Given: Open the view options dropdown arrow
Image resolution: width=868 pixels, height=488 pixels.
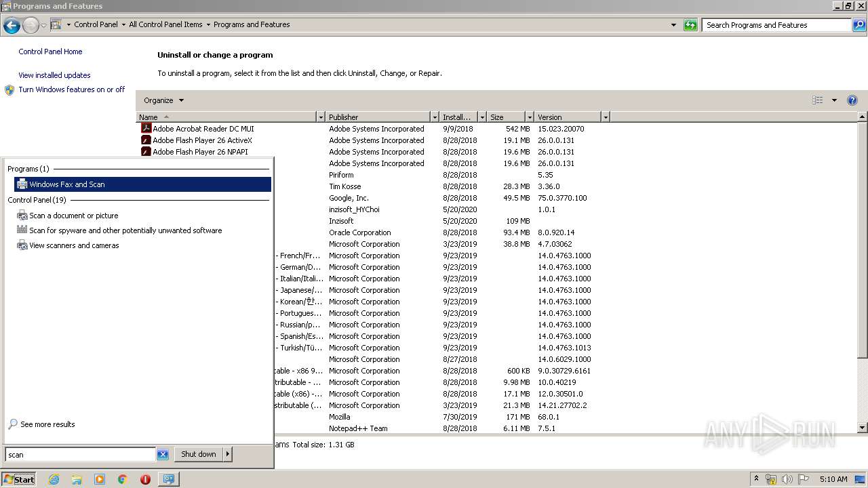Looking at the screenshot, I should coord(834,100).
